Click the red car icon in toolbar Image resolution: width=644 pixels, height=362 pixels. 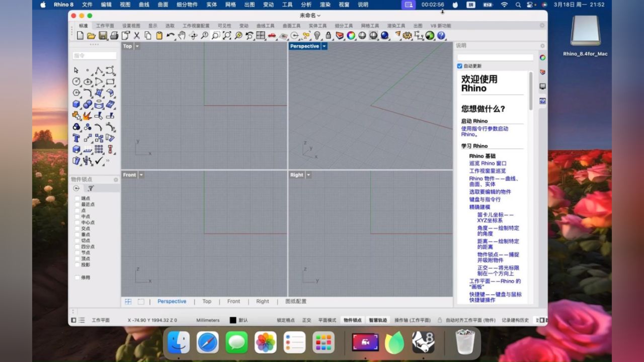[x=272, y=35]
